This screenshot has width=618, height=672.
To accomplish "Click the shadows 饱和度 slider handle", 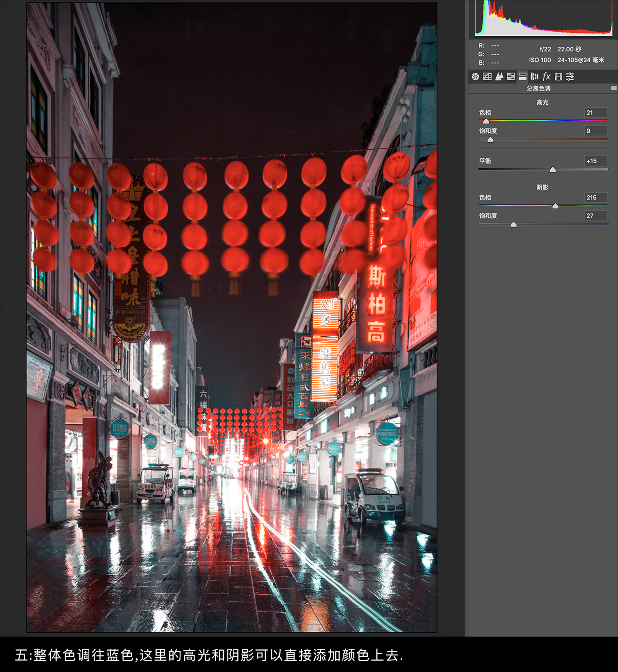I will 514,225.
